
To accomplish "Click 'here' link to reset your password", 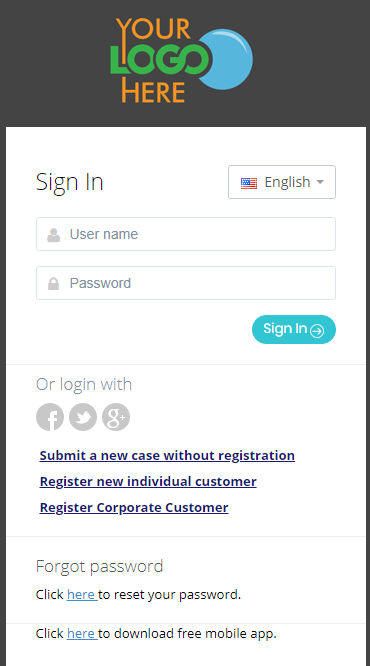I will (82, 595).
